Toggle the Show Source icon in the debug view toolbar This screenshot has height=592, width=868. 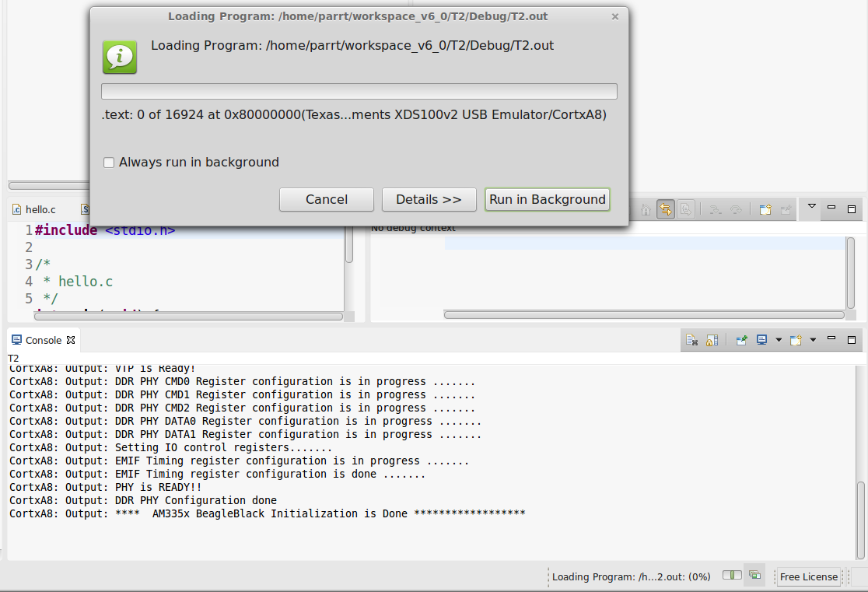click(x=686, y=210)
